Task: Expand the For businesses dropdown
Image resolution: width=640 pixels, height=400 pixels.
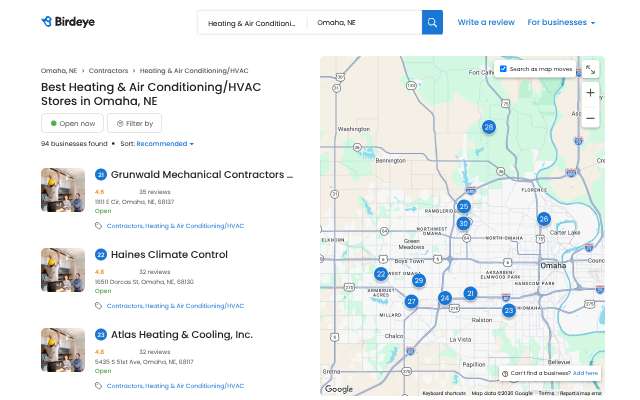Action: (x=561, y=22)
